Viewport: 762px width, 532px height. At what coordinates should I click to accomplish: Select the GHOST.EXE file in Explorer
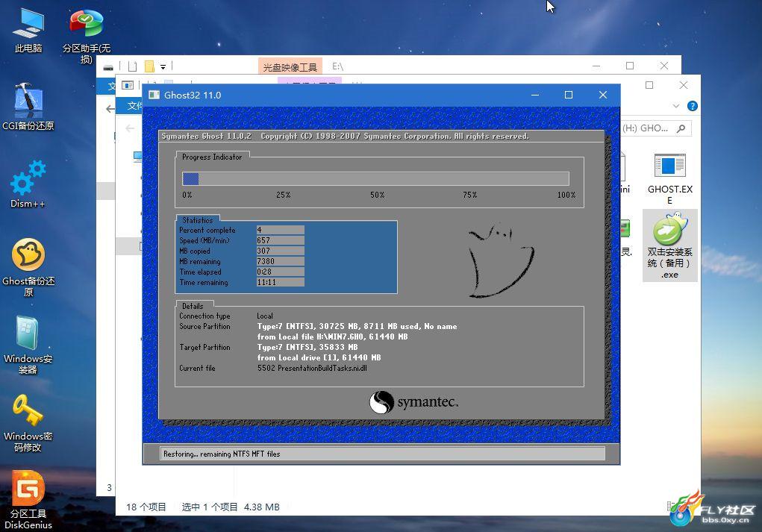669,179
